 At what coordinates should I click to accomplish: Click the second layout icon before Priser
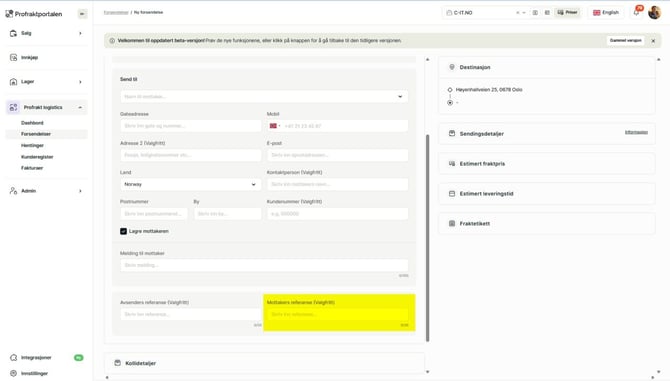click(547, 13)
